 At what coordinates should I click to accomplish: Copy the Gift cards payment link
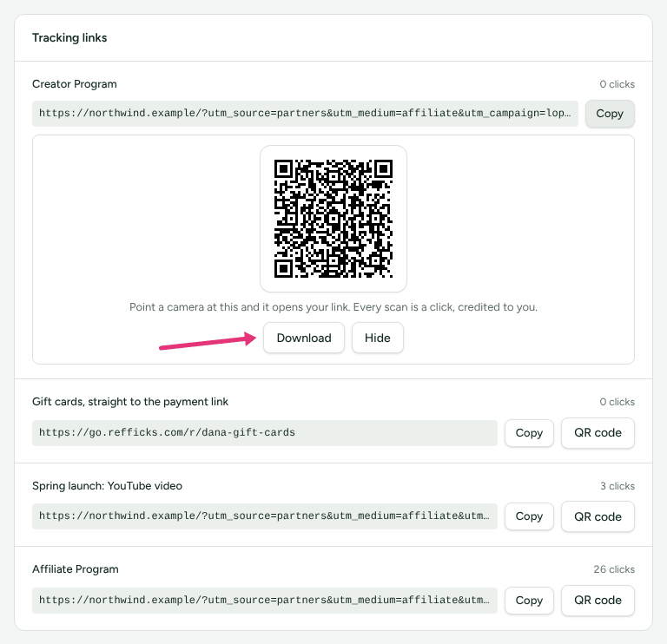point(529,433)
